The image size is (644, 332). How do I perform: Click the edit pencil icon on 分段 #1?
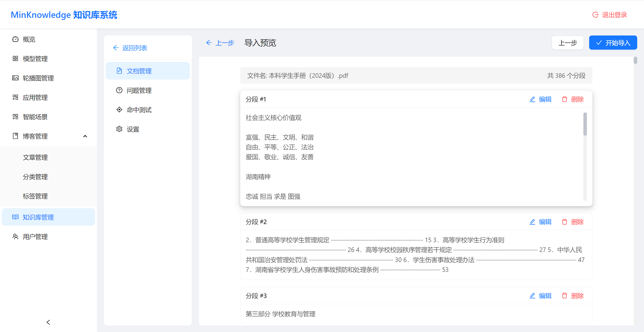click(x=532, y=99)
